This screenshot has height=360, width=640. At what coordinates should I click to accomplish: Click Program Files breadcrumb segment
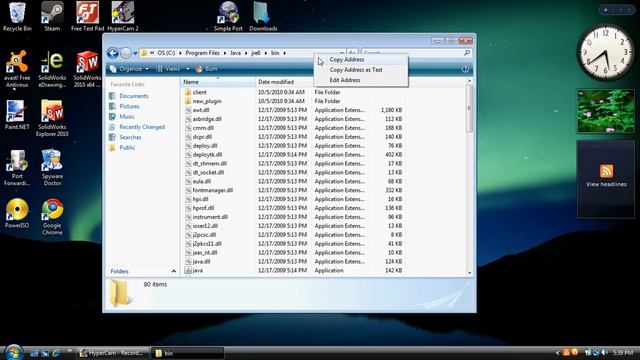202,53
